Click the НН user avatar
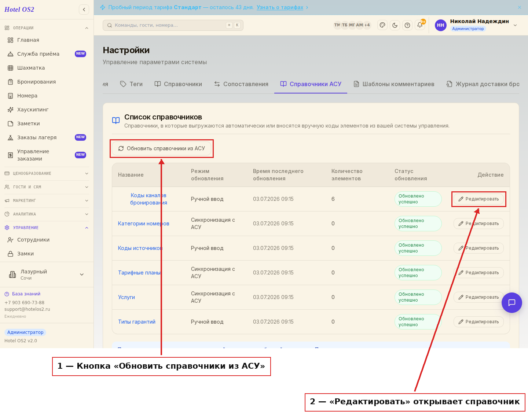 coord(441,25)
